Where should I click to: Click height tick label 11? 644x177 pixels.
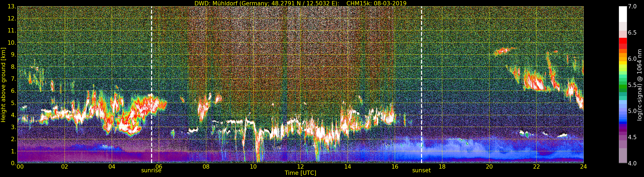point(12,31)
